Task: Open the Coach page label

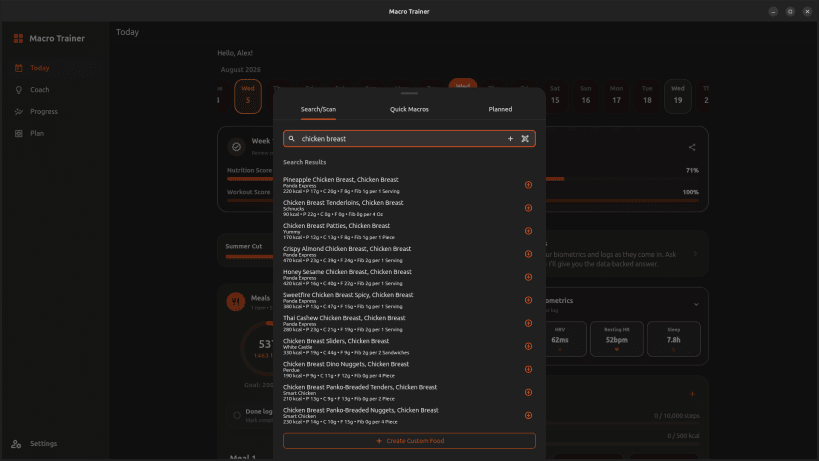Action: click(40, 90)
